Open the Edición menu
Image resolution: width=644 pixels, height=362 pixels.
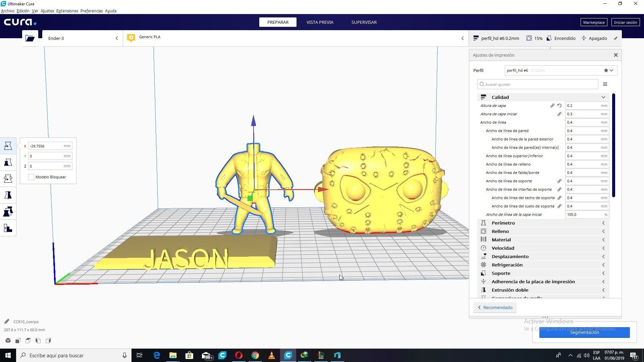(23, 11)
